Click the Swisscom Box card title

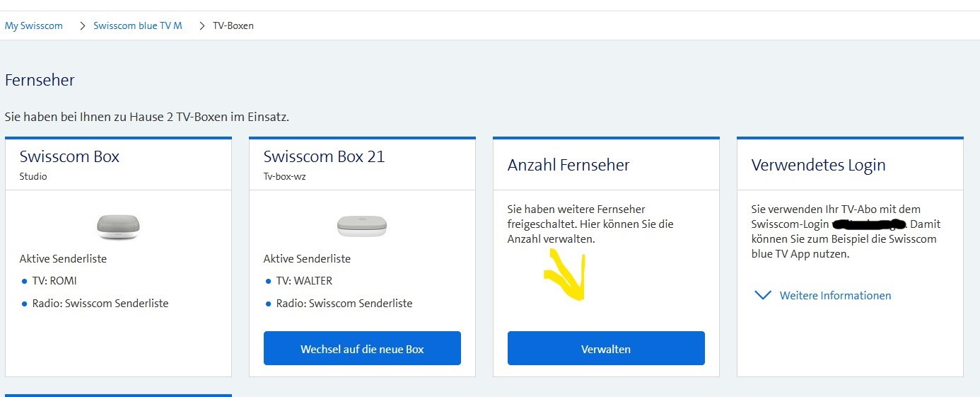point(69,156)
